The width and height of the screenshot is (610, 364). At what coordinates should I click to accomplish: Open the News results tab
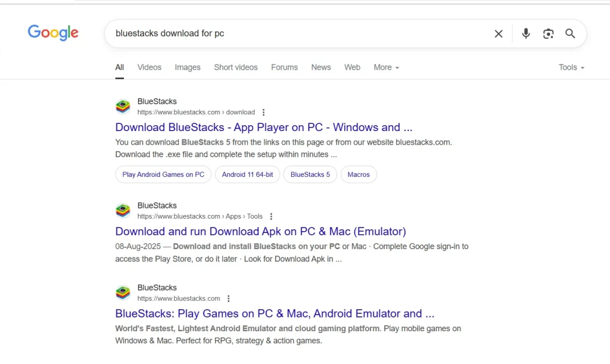click(320, 67)
